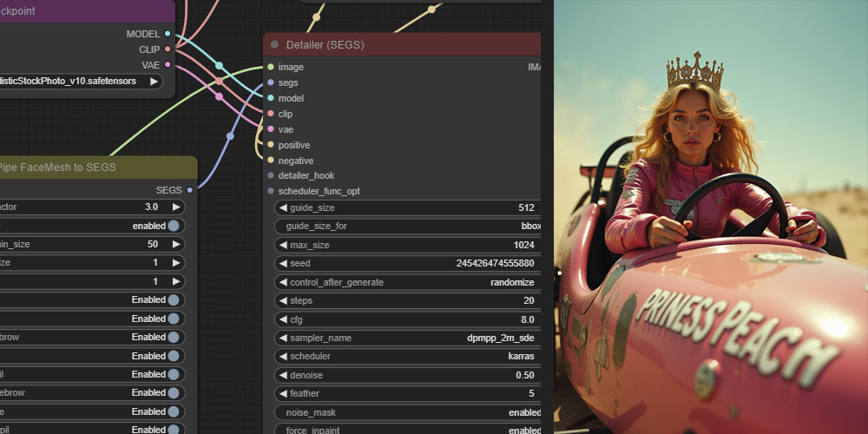Screen dimensions: 868x434
Task: Click the next arrow on checkpoint file selector
Action: click(x=154, y=82)
